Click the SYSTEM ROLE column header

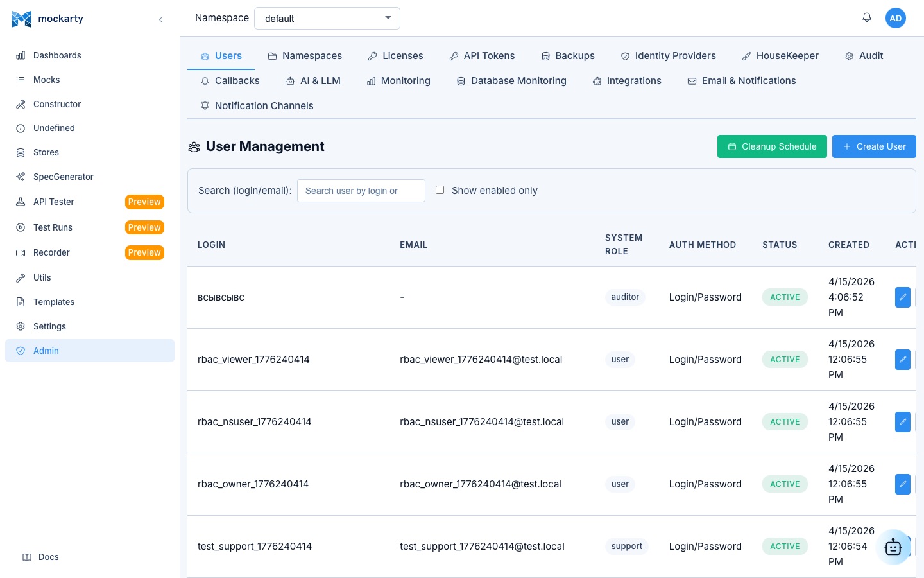[624, 245]
